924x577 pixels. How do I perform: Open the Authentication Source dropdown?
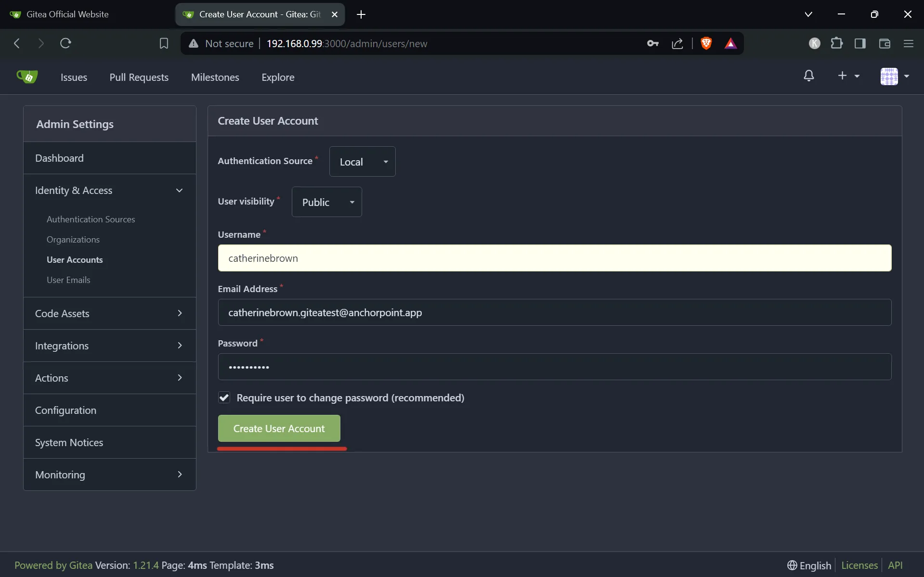coord(362,161)
